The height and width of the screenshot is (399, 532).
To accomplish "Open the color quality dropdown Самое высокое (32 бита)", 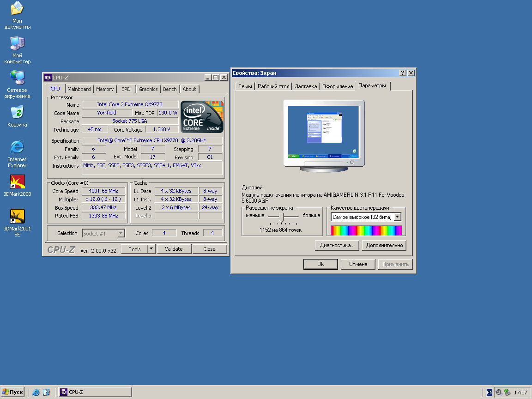I will (x=398, y=217).
